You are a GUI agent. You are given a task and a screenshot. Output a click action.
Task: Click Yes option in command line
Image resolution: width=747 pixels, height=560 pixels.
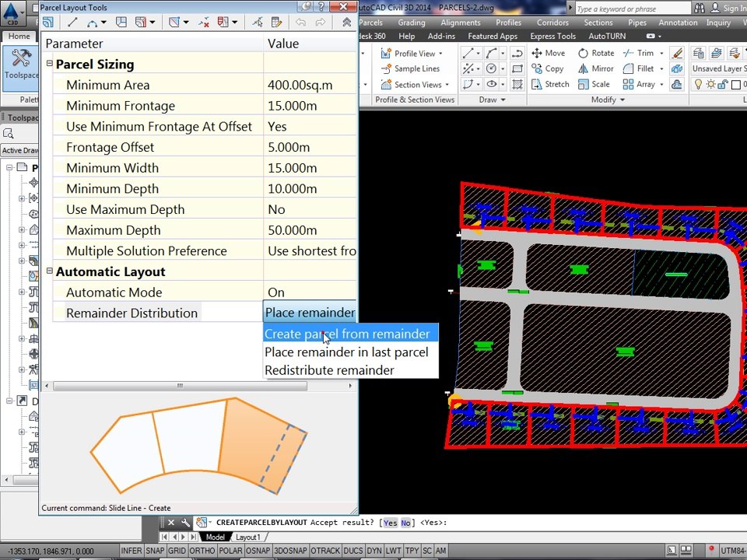click(x=390, y=523)
